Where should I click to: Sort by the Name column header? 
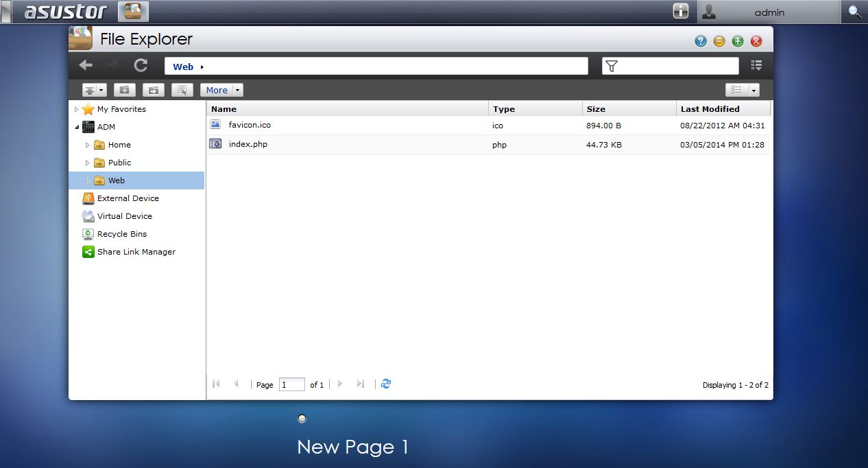point(348,108)
